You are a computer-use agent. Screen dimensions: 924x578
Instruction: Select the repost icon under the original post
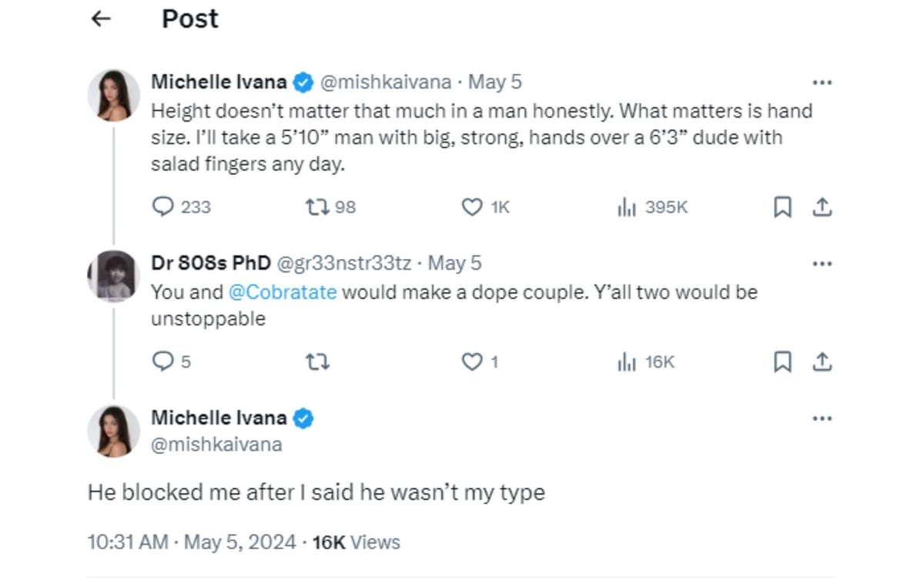tap(316, 207)
